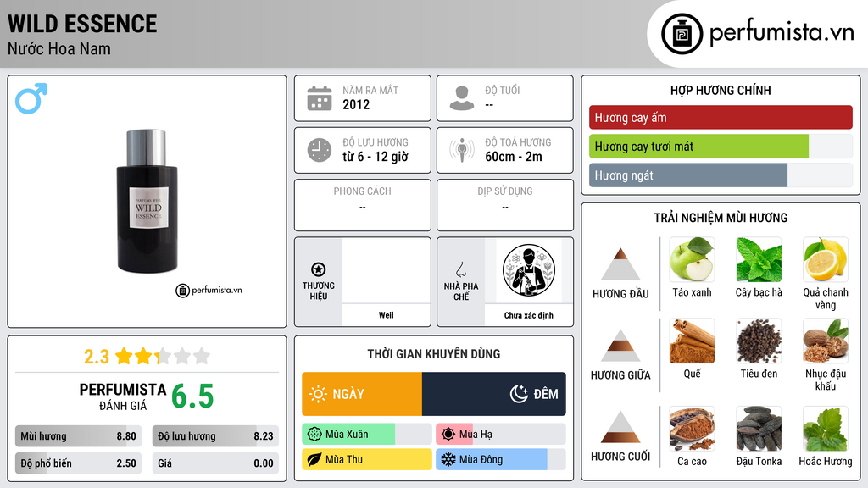
Task: Click the sillage radiating person icon
Action: (462, 150)
